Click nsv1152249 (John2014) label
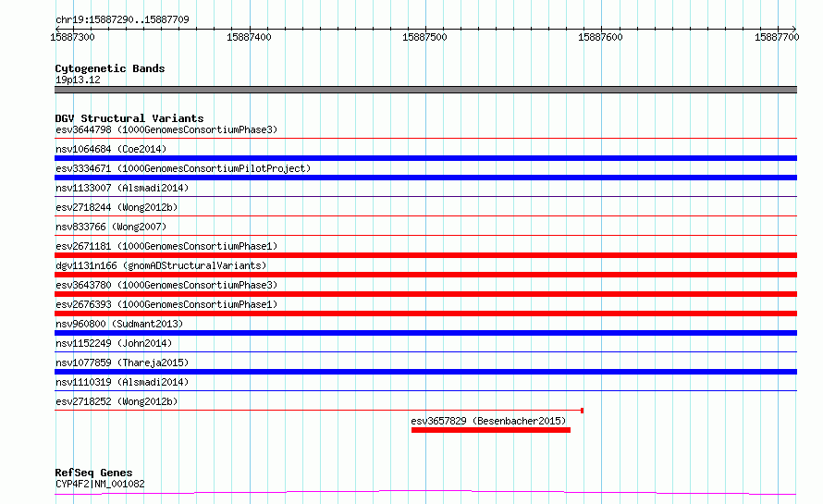 click(x=114, y=343)
